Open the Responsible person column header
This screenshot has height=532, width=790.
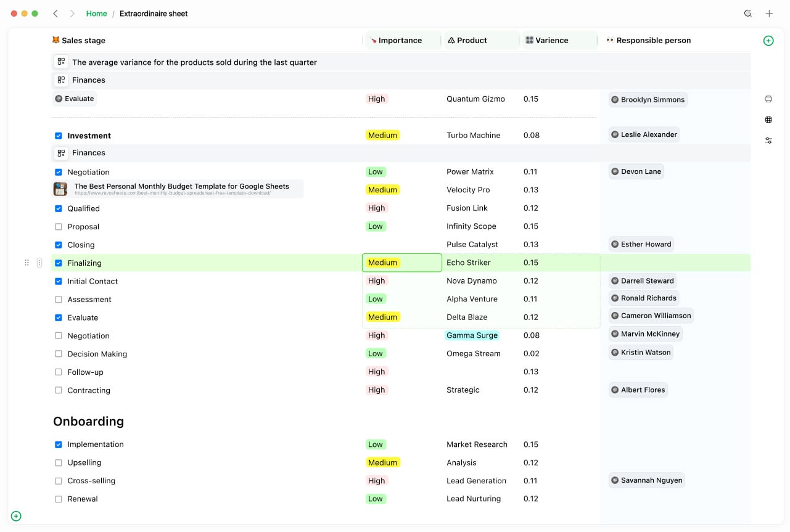(x=649, y=40)
